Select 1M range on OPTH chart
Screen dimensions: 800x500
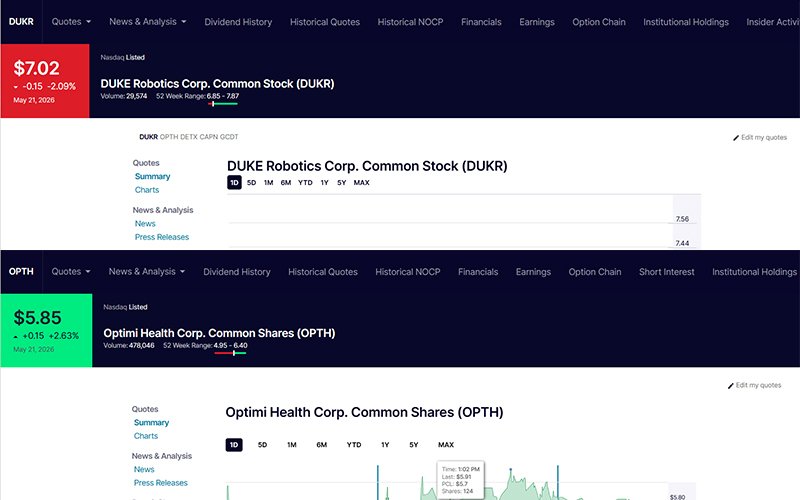coord(292,445)
